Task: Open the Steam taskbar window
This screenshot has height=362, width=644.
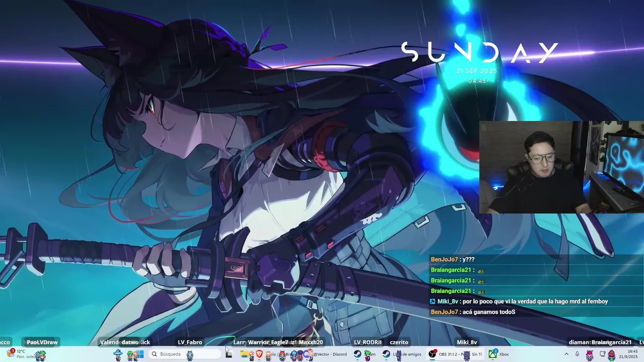Action: 365,354
